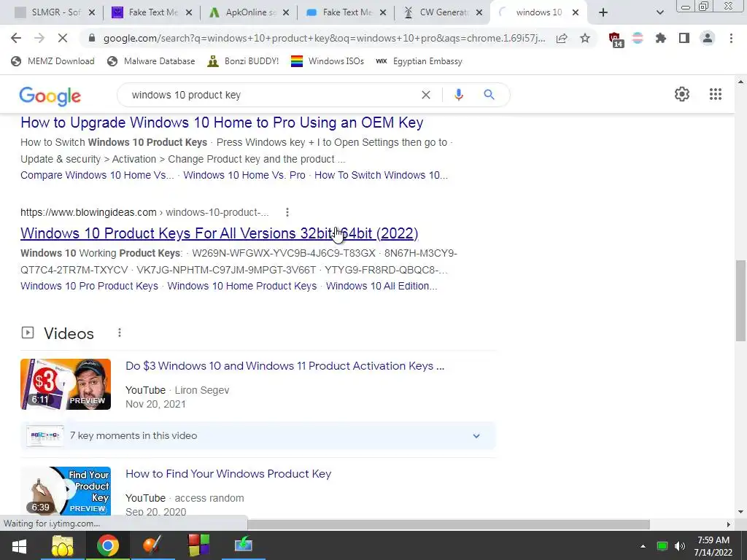Viewport: 747px width, 560px height.
Task: Close the ApkOnline tab
Action: 286,12
